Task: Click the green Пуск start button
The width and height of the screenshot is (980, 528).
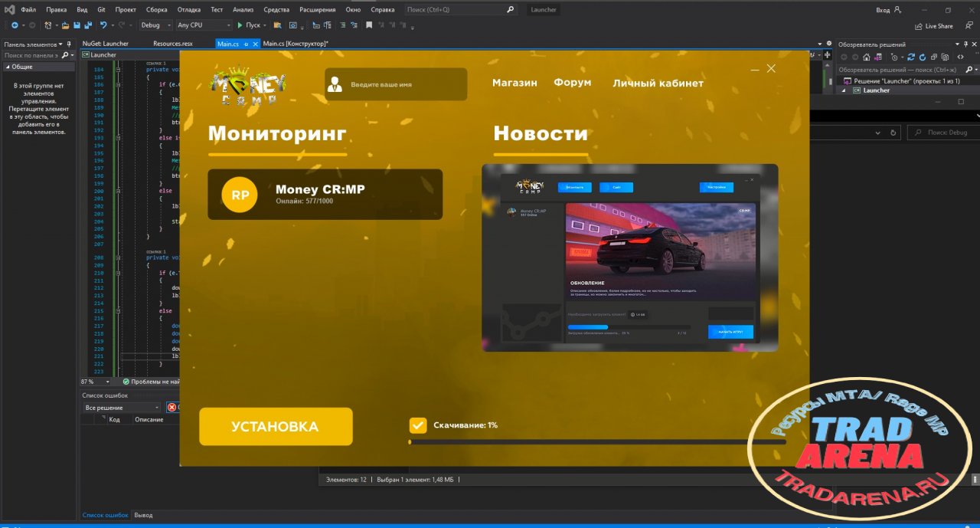Action: pos(249,25)
